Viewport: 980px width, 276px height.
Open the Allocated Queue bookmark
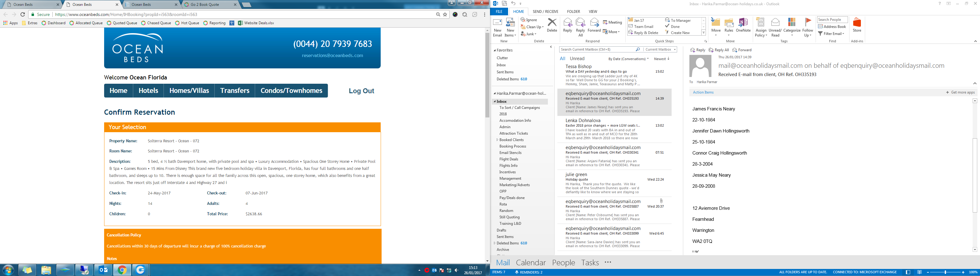(x=86, y=23)
